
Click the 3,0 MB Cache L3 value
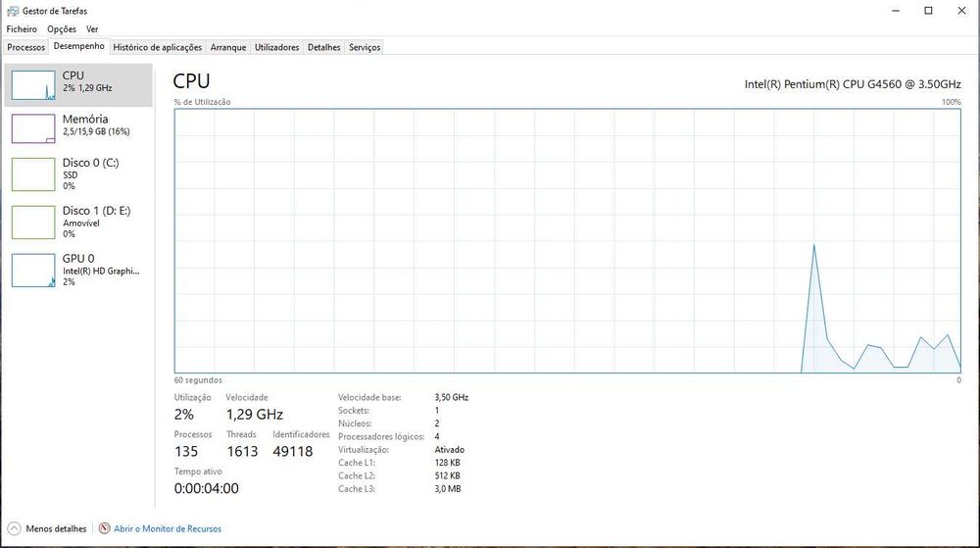pos(448,489)
